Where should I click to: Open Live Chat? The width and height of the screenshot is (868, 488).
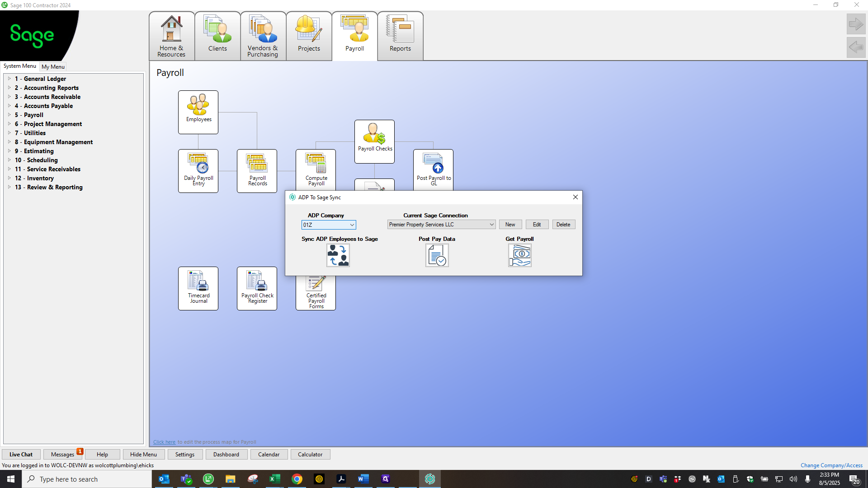tap(21, 455)
